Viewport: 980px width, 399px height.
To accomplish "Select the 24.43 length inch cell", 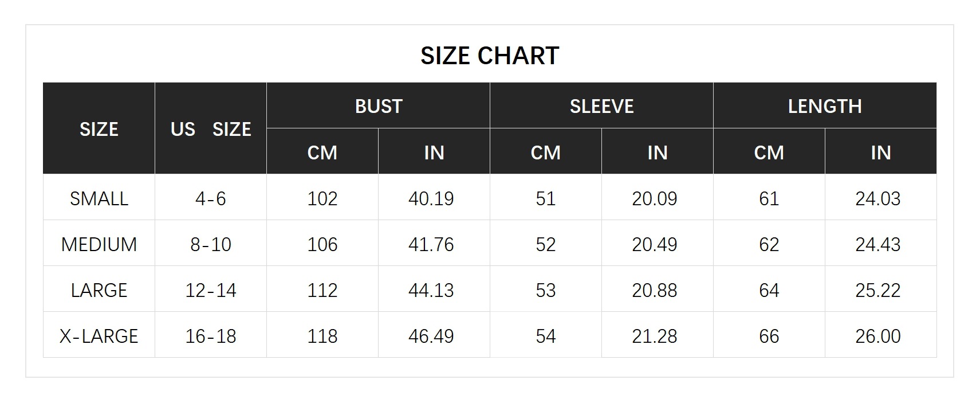I will click(x=878, y=244).
